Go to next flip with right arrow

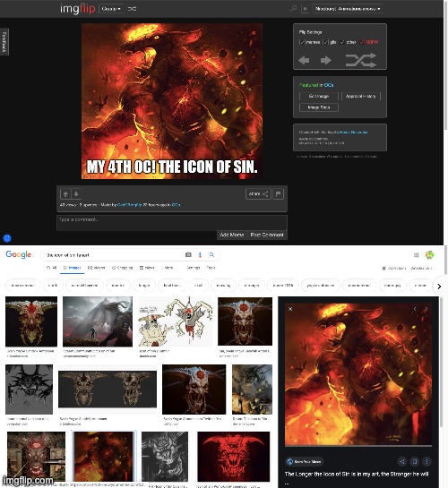(x=325, y=60)
